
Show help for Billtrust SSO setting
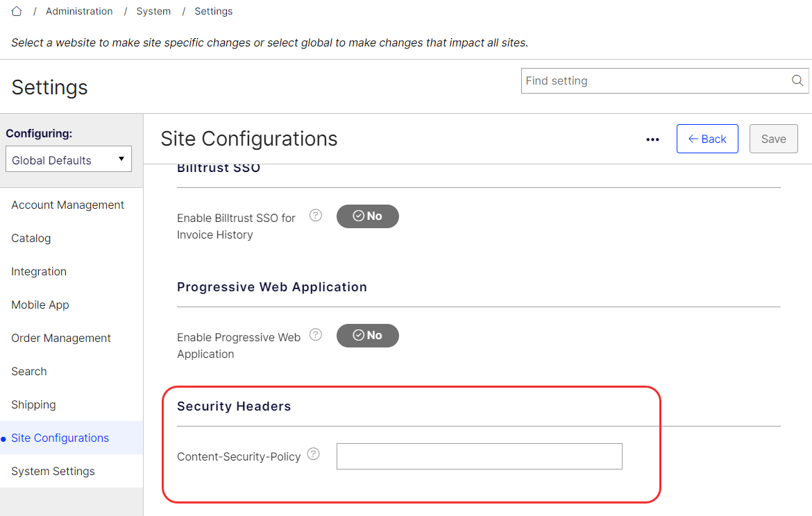point(315,215)
